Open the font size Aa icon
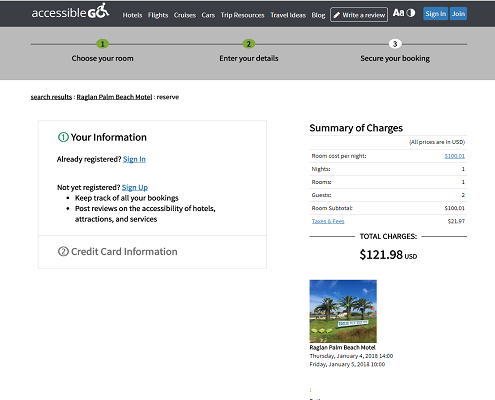This screenshot has width=495, height=400. coord(398,13)
